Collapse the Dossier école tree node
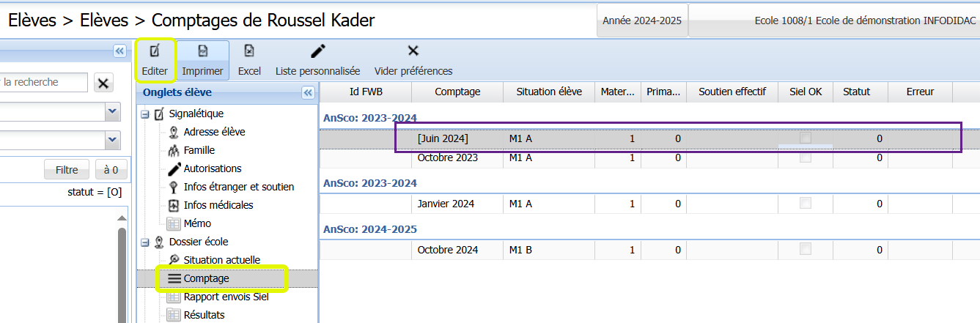This screenshot has height=323, width=980. [145, 242]
